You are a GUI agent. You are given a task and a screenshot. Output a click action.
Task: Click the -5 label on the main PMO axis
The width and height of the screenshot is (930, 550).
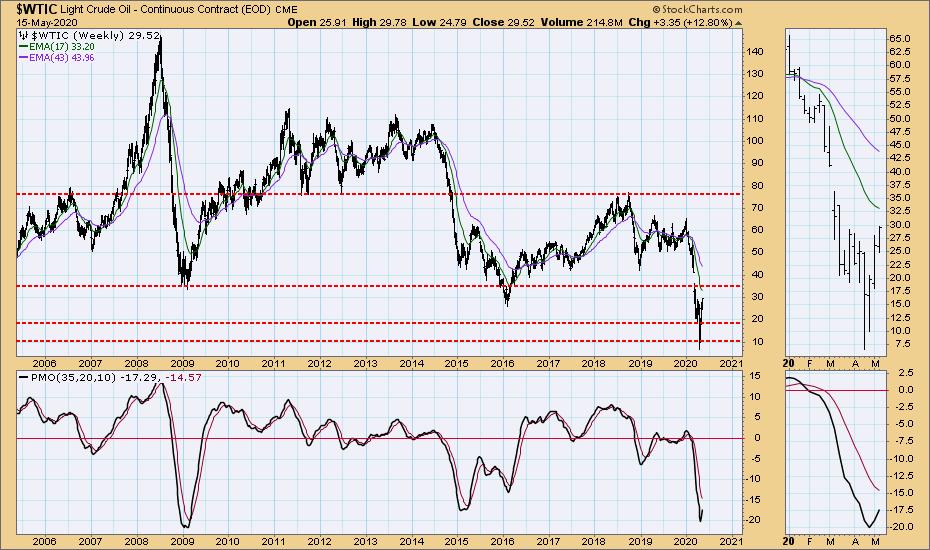click(756, 458)
